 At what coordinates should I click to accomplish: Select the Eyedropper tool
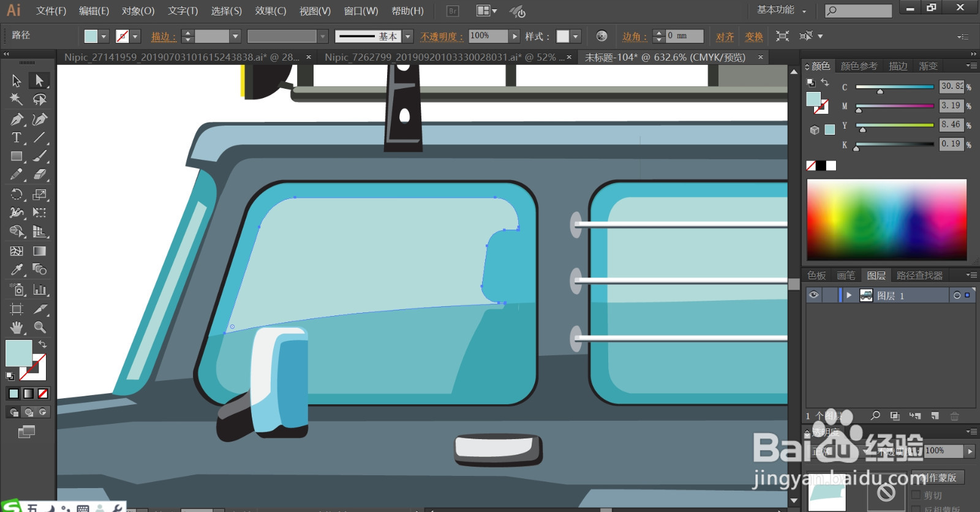tap(17, 269)
